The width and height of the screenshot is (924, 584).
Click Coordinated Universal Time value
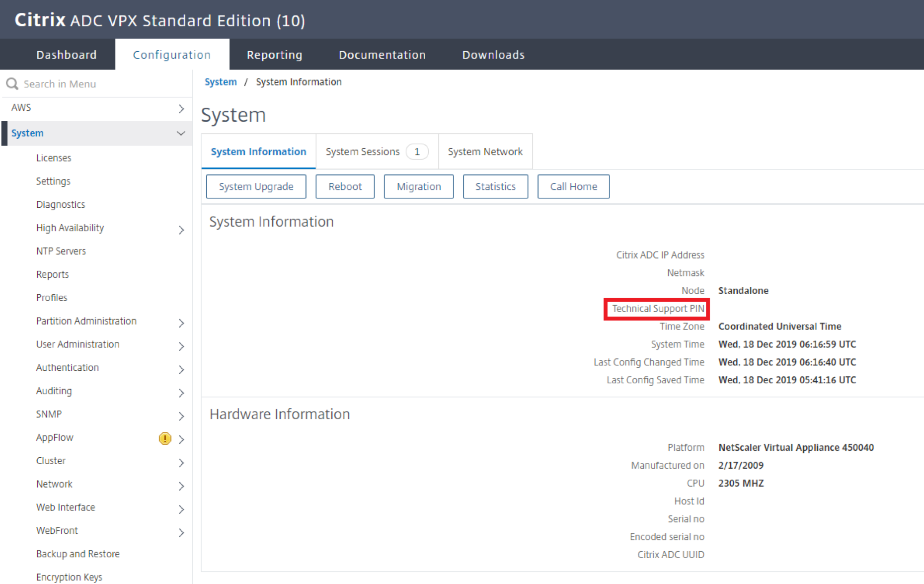[780, 327]
